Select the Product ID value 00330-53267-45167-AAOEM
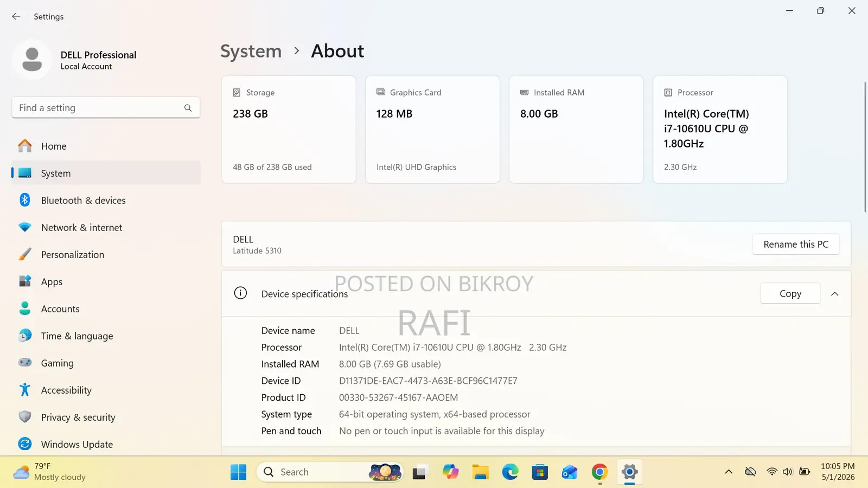Image resolution: width=868 pixels, height=488 pixels. [398, 397]
